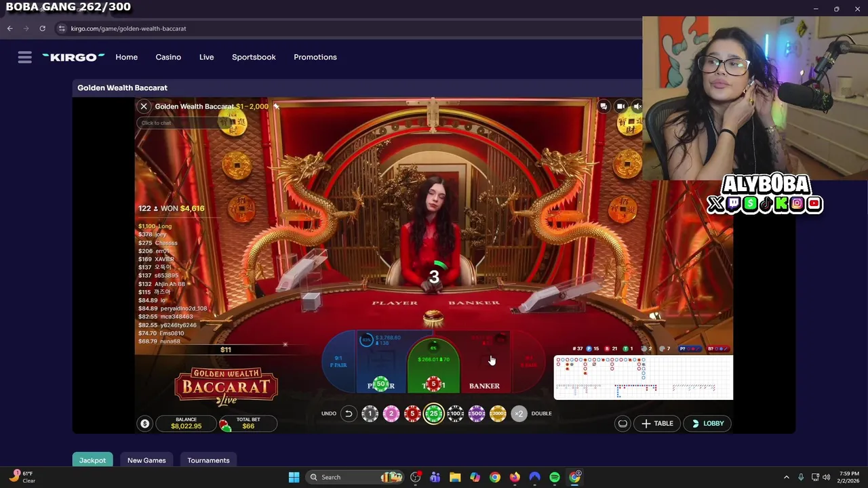This screenshot has height=488, width=868.
Task: Select the green 25 chip
Action: (x=434, y=413)
